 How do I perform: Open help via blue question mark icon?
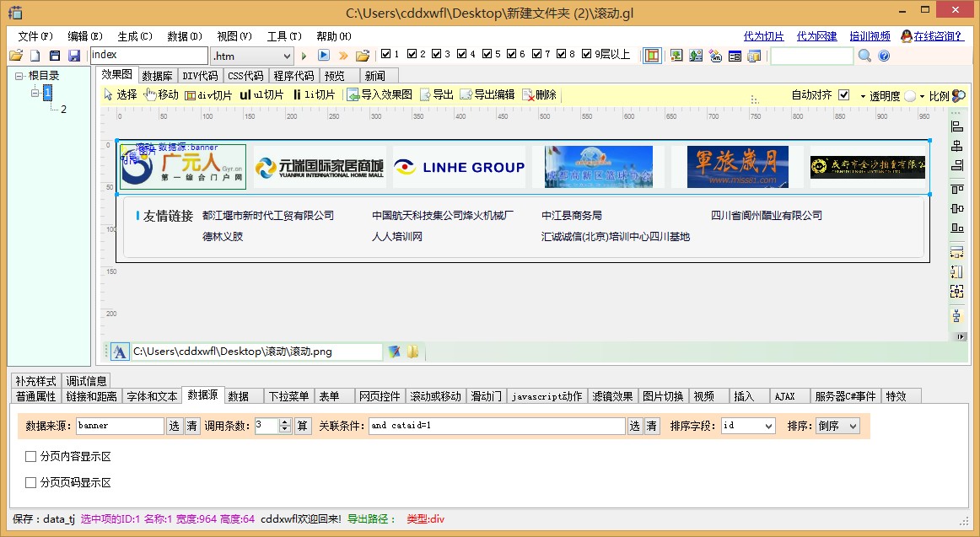[884, 56]
